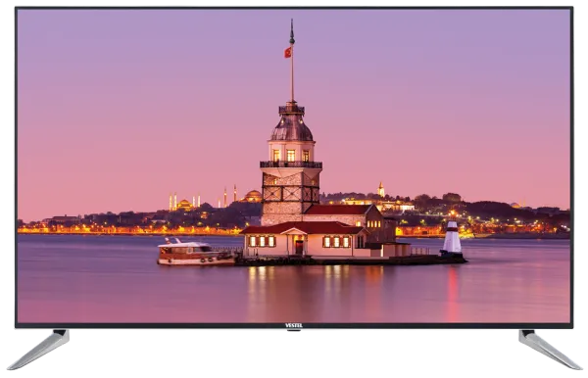Click the Turkish flag on the pole
Screen dimensions: 588x378
288,53
